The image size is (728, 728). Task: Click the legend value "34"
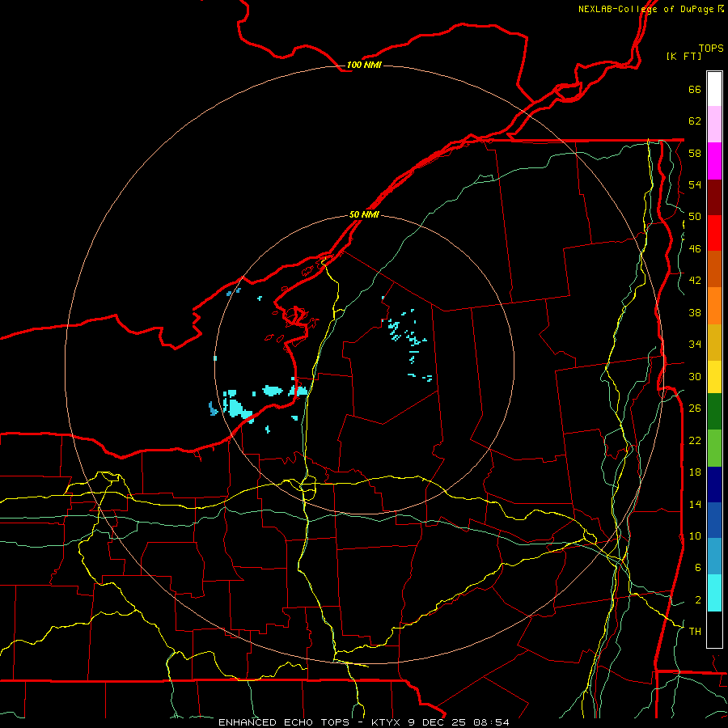click(x=695, y=345)
